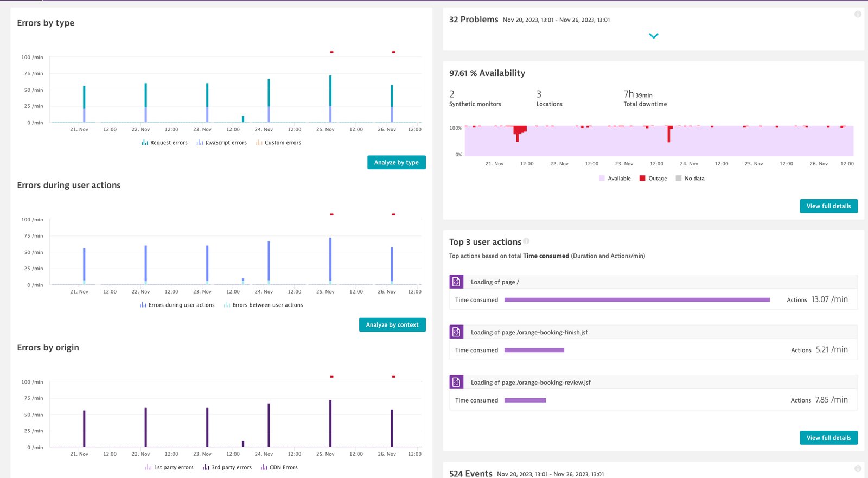Click info icon beside Top 3 user actions

click(526, 241)
